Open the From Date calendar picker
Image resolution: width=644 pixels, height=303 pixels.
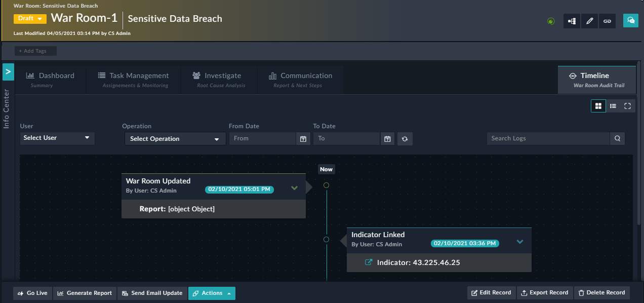pyautogui.click(x=303, y=138)
